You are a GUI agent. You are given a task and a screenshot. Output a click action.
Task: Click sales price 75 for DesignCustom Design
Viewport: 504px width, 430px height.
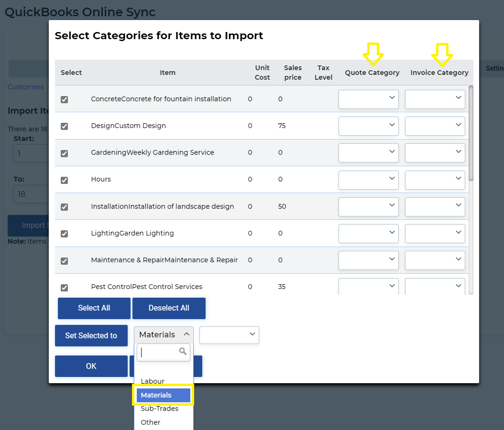[x=282, y=126]
